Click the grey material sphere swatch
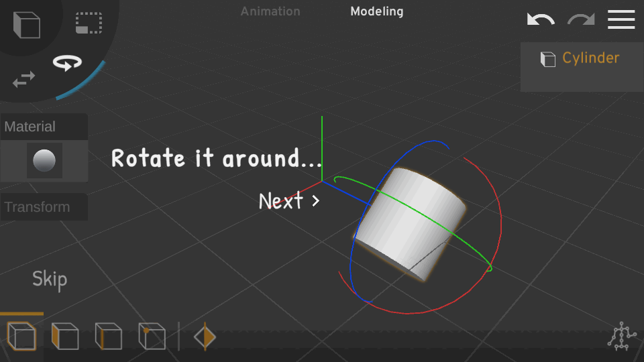Image resolution: width=644 pixels, height=362 pixels. pyautogui.click(x=44, y=161)
